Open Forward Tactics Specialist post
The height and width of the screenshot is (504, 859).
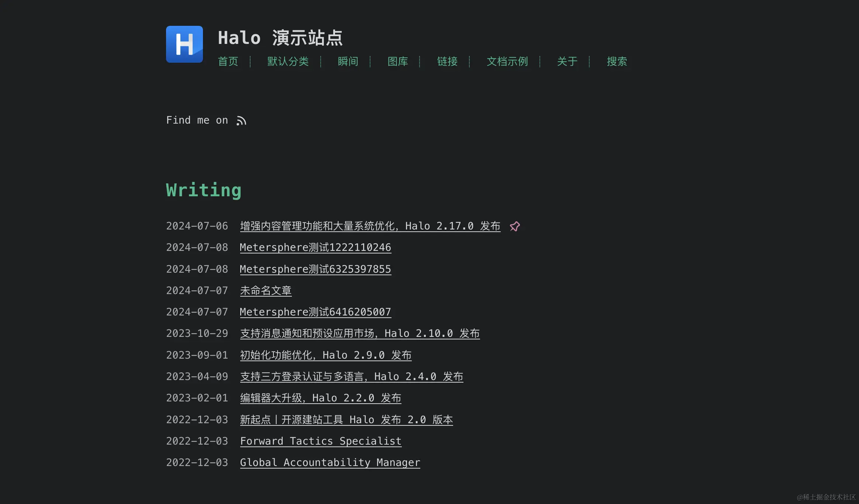[320, 441]
